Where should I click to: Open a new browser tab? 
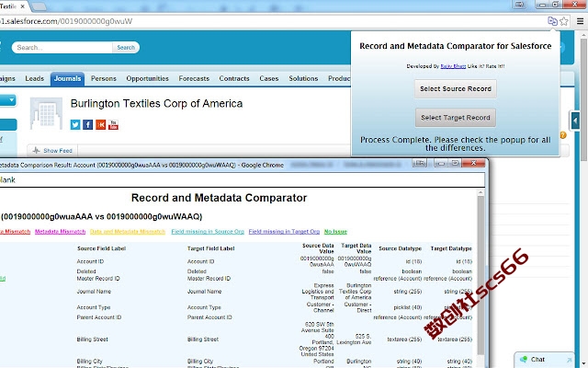(x=39, y=6)
